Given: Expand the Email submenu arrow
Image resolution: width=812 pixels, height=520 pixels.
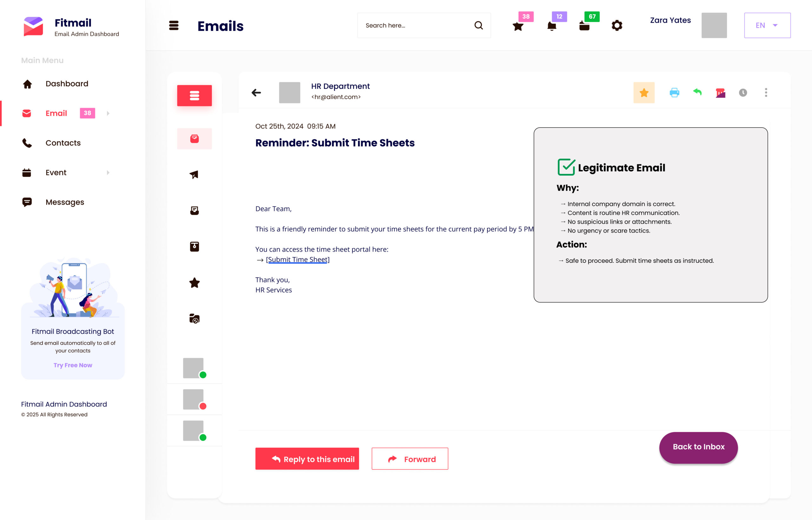Looking at the screenshot, I should point(108,114).
